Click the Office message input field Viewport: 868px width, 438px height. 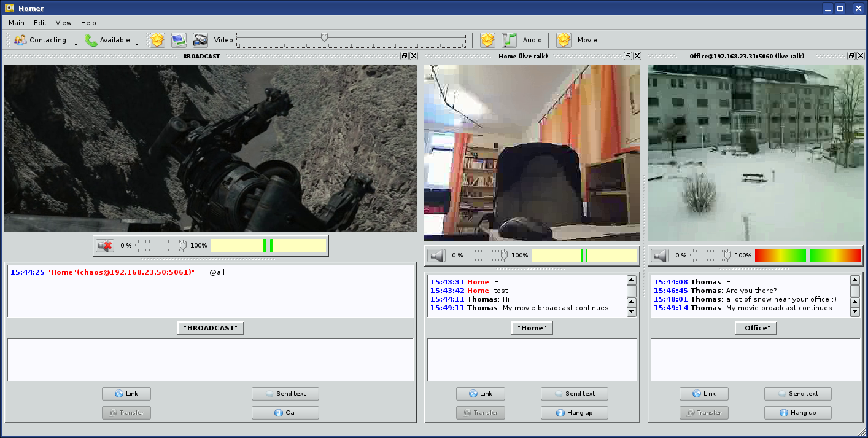(755, 359)
